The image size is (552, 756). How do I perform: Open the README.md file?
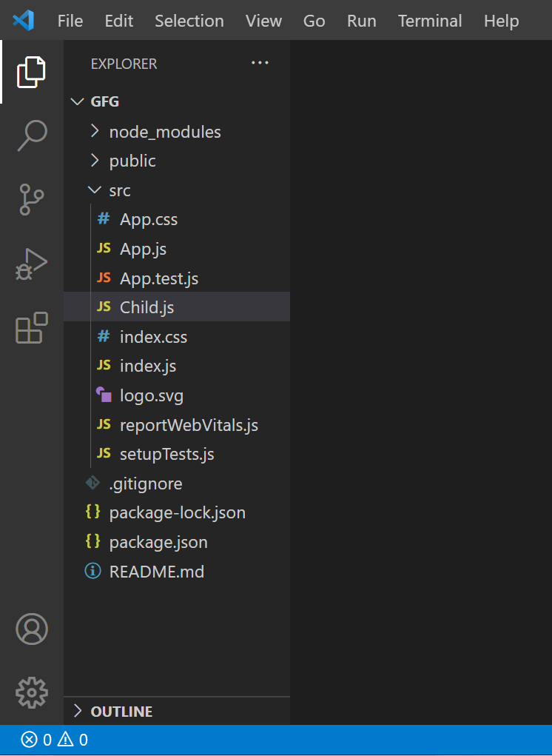pyautogui.click(x=156, y=572)
